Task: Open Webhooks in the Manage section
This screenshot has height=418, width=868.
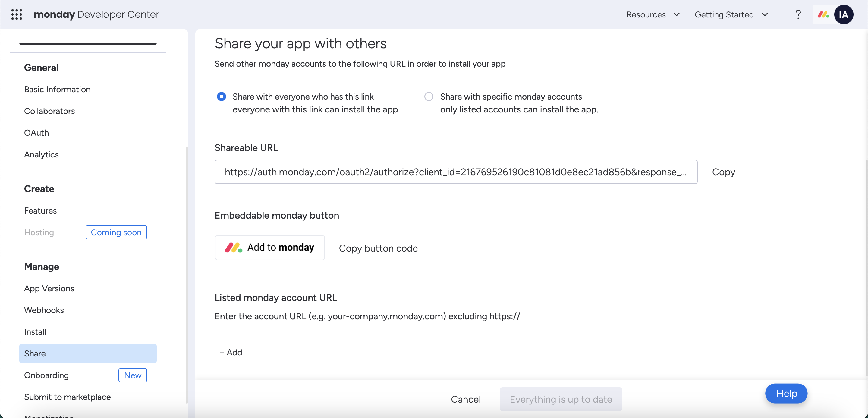Action: [x=44, y=310]
